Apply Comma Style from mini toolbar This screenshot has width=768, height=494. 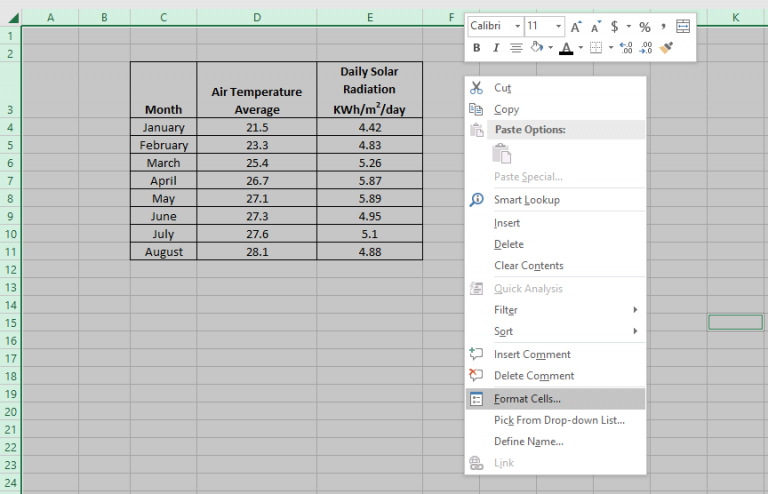663,26
